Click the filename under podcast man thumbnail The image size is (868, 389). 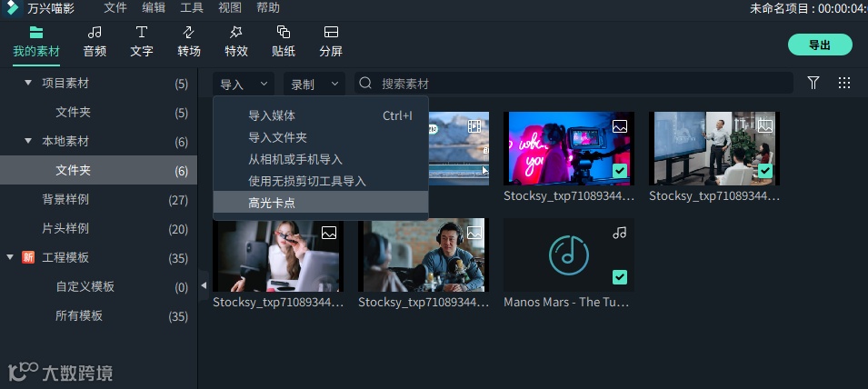[x=424, y=303]
